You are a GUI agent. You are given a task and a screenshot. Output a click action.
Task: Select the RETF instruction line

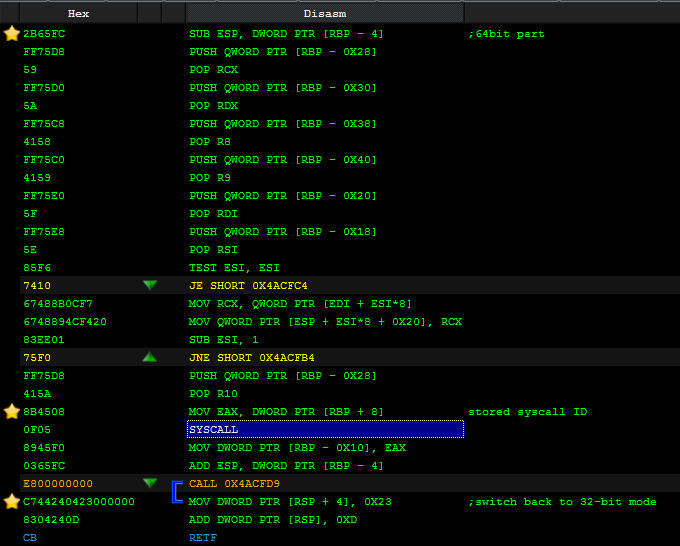(x=203, y=537)
